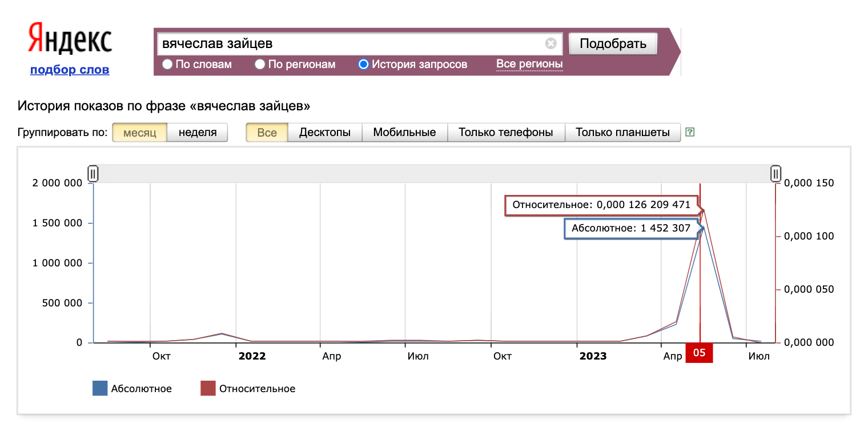Click the «Относительное: 0,000 126 209 471» tooltip
The height and width of the screenshot is (439, 868).
point(601,205)
